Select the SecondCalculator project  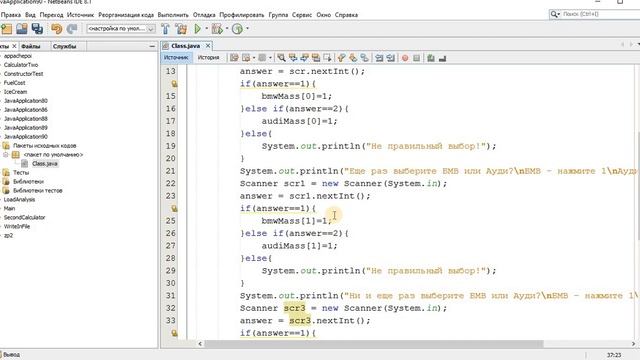pyautogui.click(x=24, y=218)
